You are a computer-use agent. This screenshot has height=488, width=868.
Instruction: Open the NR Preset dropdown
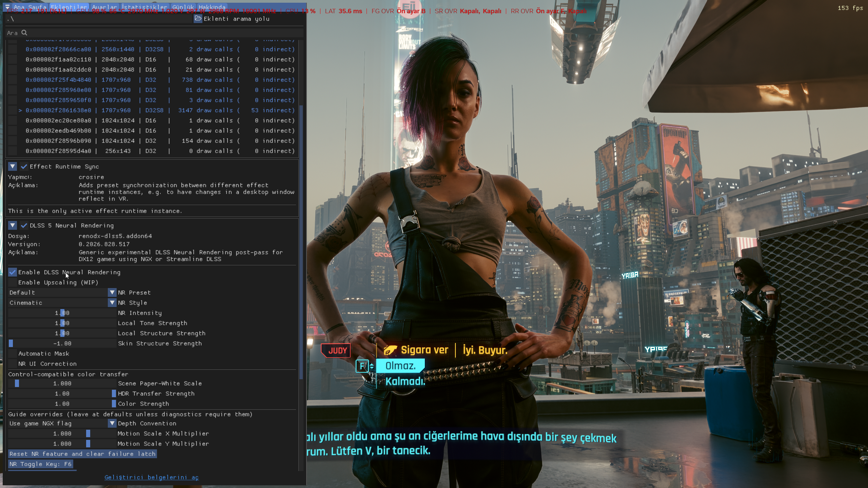pos(112,292)
